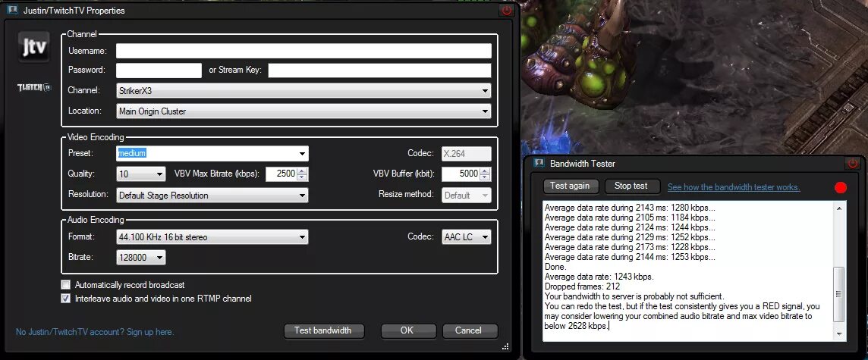Increase VBV Max Bitrate with up arrow

pyautogui.click(x=302, y=171)
